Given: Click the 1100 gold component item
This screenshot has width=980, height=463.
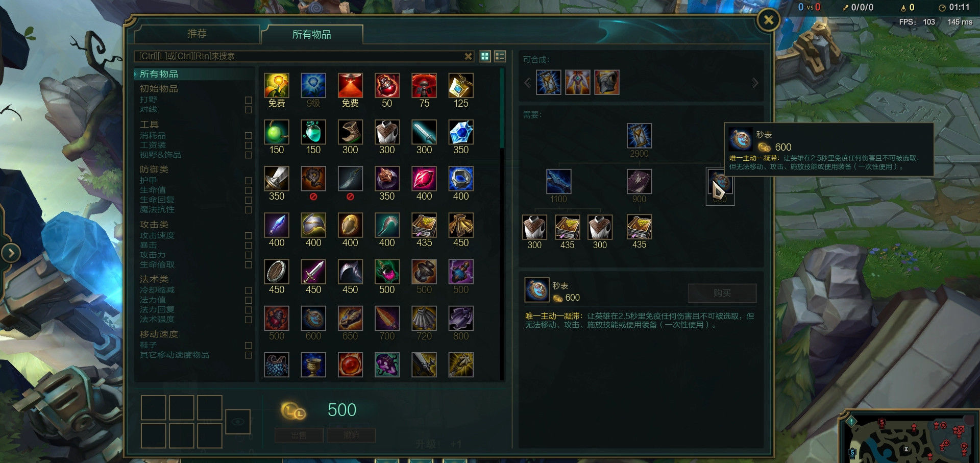Looking at the screenshot, I should [558, 181].
